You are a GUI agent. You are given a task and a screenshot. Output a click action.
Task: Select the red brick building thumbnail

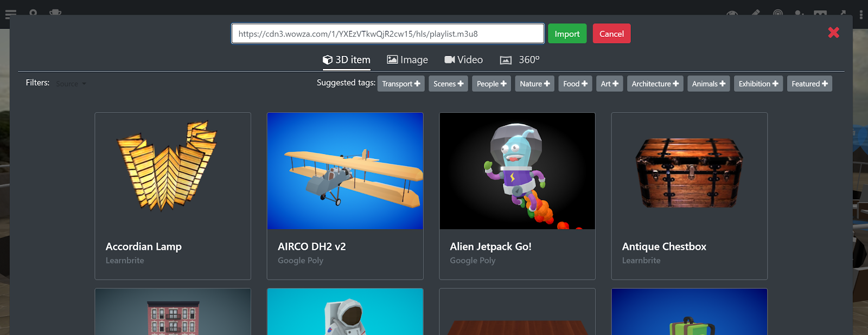pyautogui.click(x=173, y=312)
